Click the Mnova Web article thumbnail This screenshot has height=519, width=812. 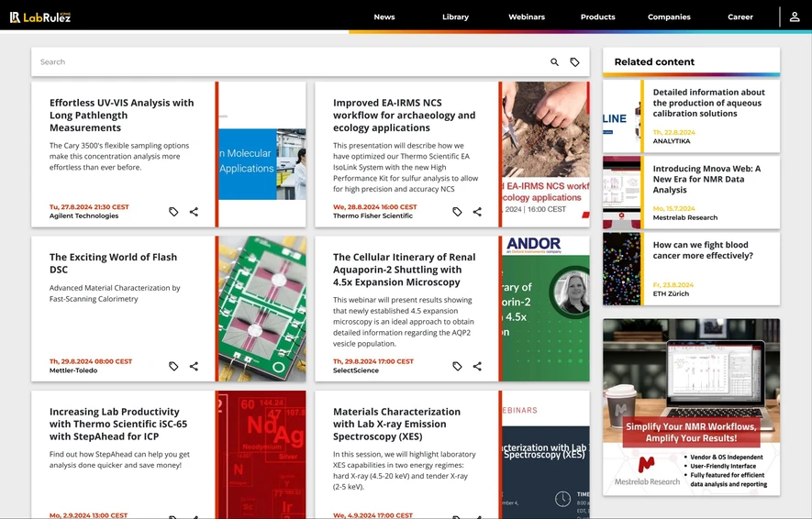[621, 193]
